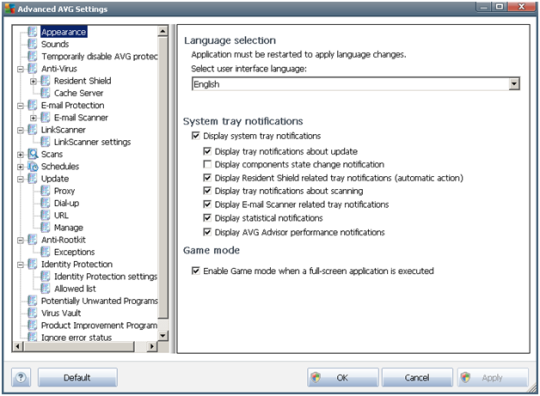Image resolution: width=540 pixels, height=396 pixels.
Task: Open the user interface language dropdown
Action: tap(514, 84)
